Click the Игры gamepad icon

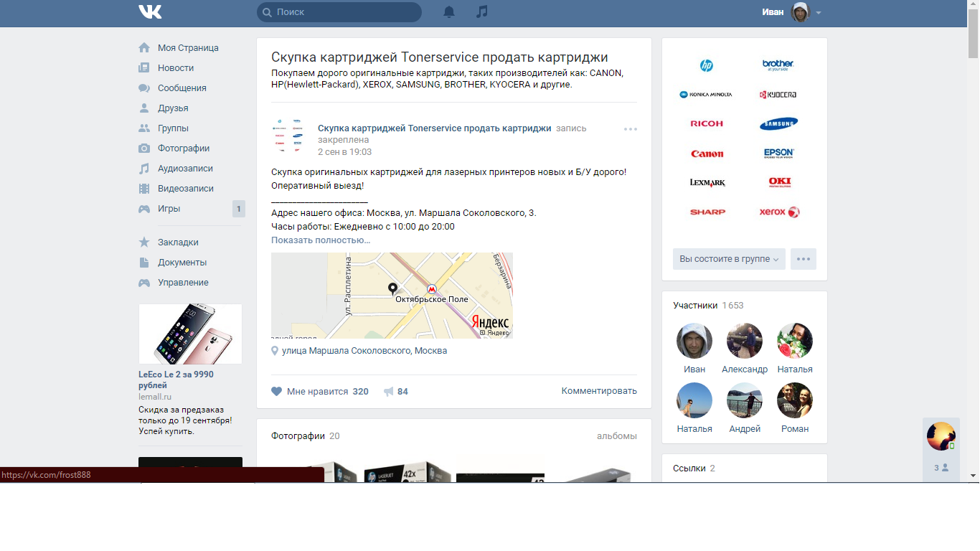[x=144, y=209]
